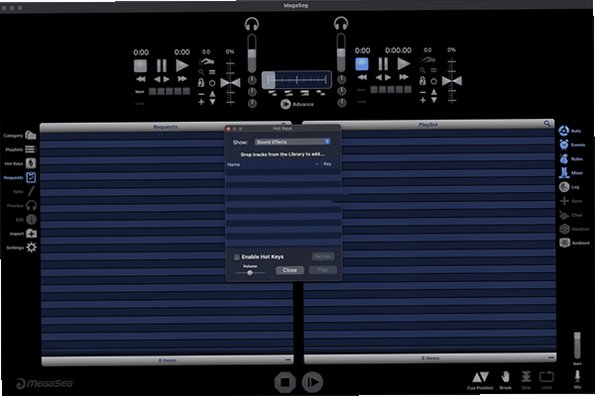Click the Mic microphone icon
This screenshot has width=595, height=396.
577,376
